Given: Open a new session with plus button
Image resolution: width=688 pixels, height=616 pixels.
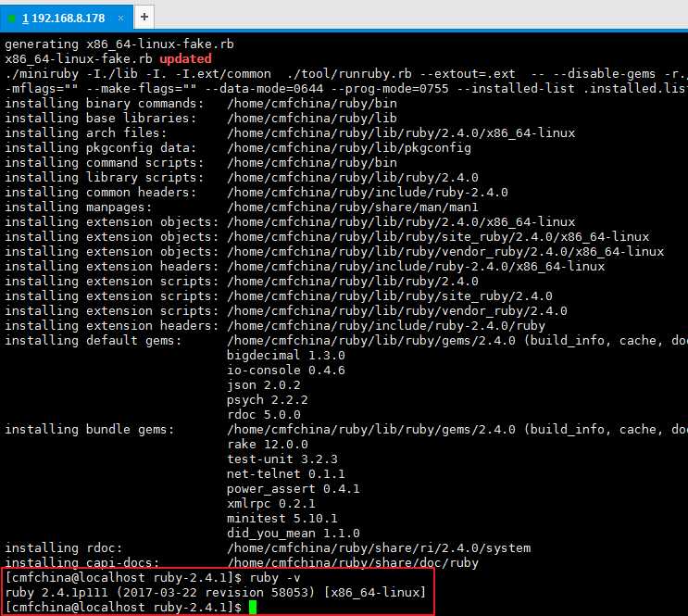Looking at the screenshot, I should coord(144,17).
